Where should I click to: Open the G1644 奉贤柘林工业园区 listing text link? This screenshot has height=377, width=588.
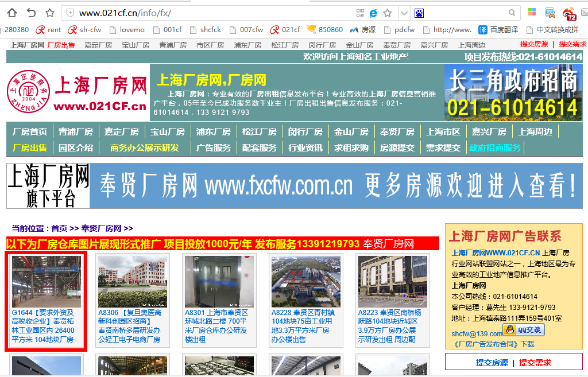(43, 326)
